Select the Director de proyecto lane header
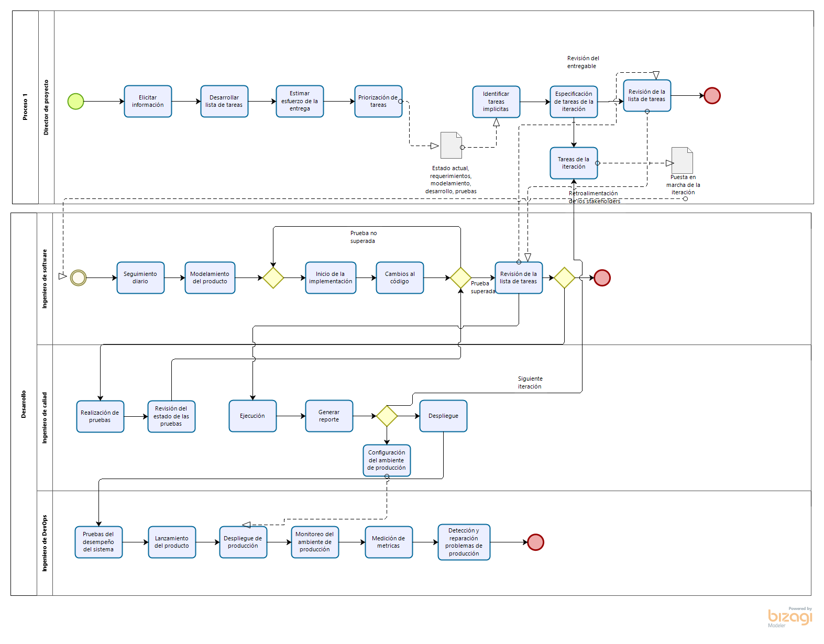The width and height of the screenshot is (824, 644). pos(46,107)
